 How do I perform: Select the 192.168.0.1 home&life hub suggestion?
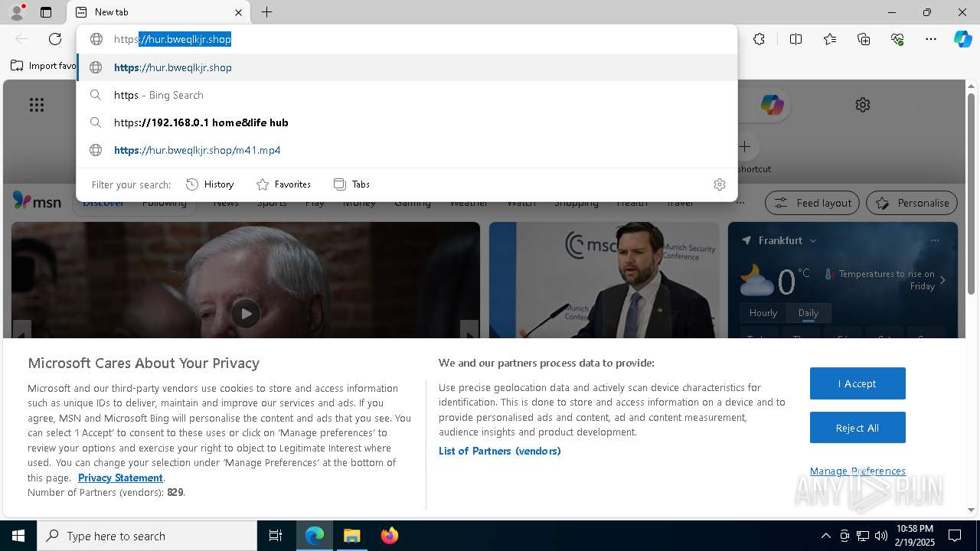tap(407, 122)
